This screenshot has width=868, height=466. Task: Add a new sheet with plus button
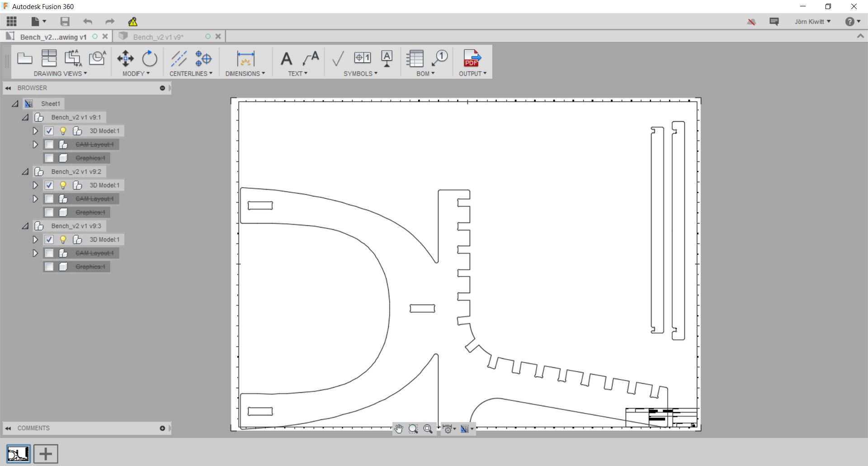[46, 454]
